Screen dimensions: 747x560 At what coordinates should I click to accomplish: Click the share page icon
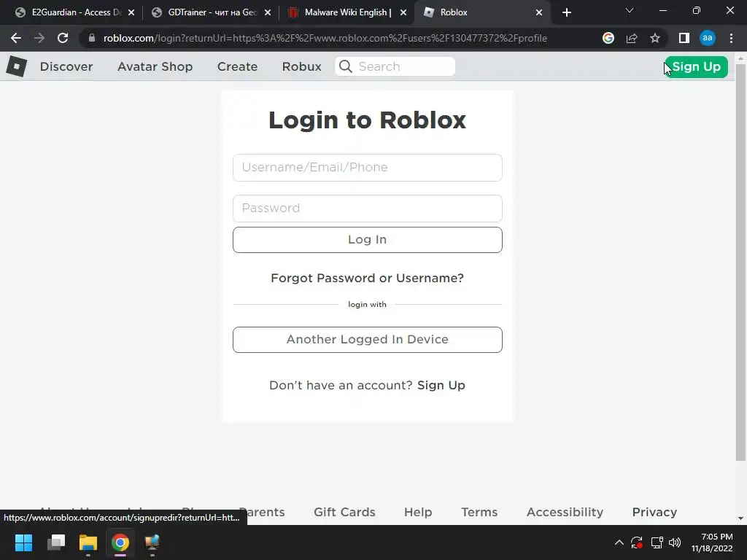pos(632,38)
